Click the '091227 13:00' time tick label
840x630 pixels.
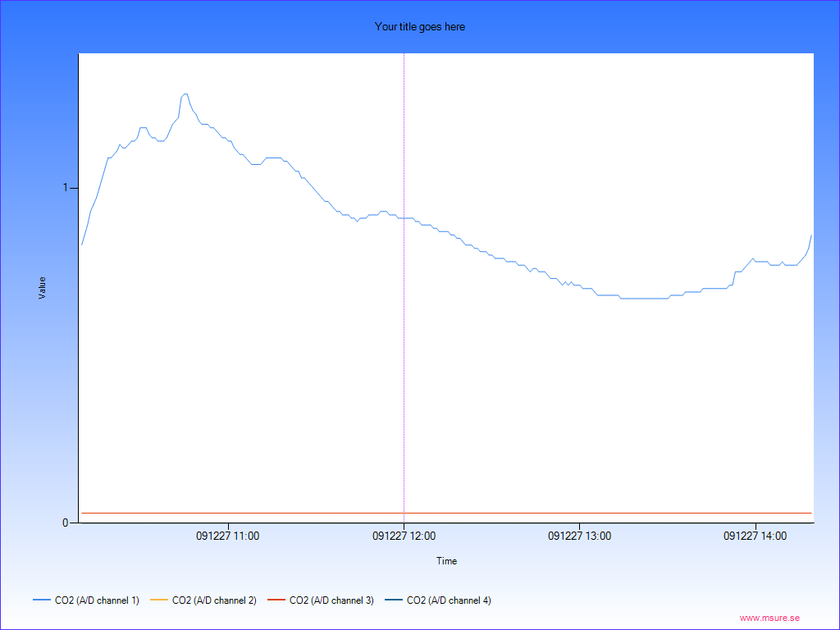(579, 536)
